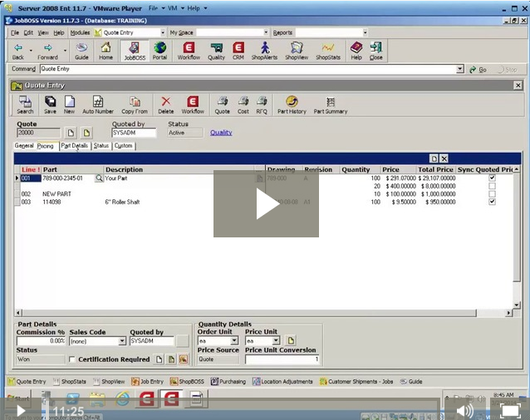This screenshot has width=530, height=420.
Task: Click Search in Quote Entry toolbar
Action: [25, 105]
